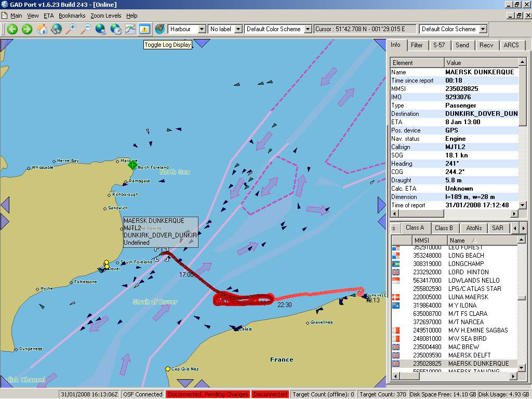This screenshot has width=532, height=399.
Task: Click the Destination value DUNKIRK_DOVER_DUN
Action: [x=482, y=114]
